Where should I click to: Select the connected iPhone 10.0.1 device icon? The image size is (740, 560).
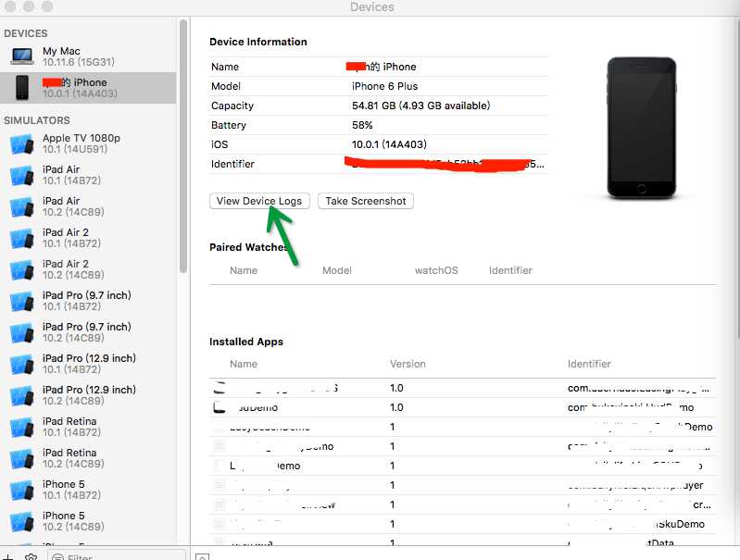(x=21, y=88)
